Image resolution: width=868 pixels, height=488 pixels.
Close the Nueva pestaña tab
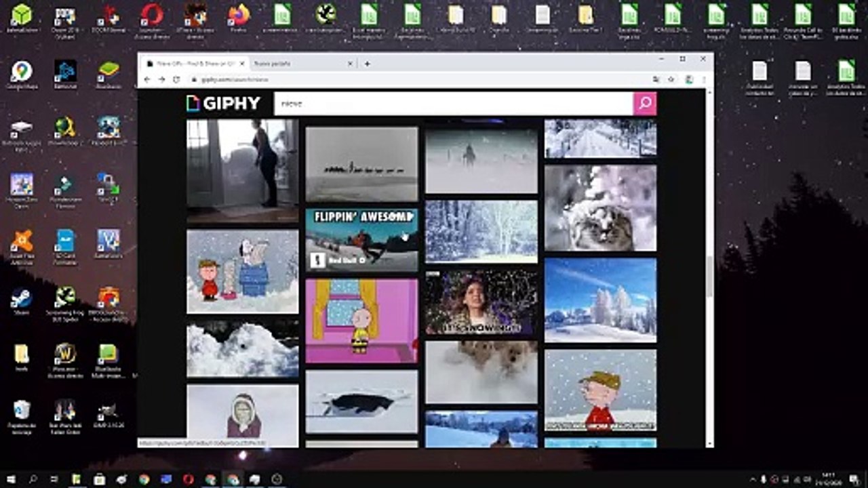click(350, 64)
